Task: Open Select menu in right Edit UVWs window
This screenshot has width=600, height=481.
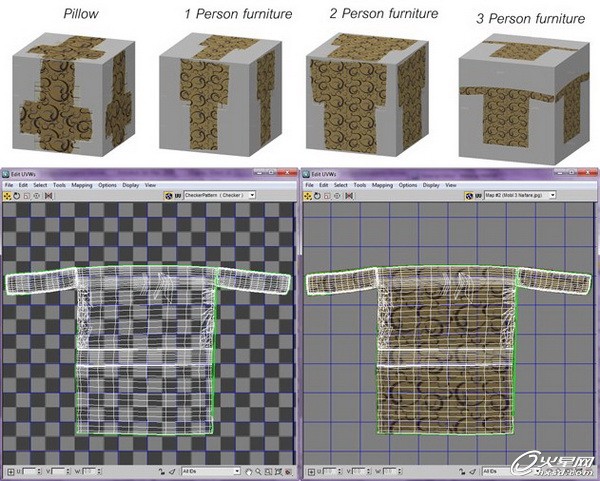Action: [x=340, y=185]
